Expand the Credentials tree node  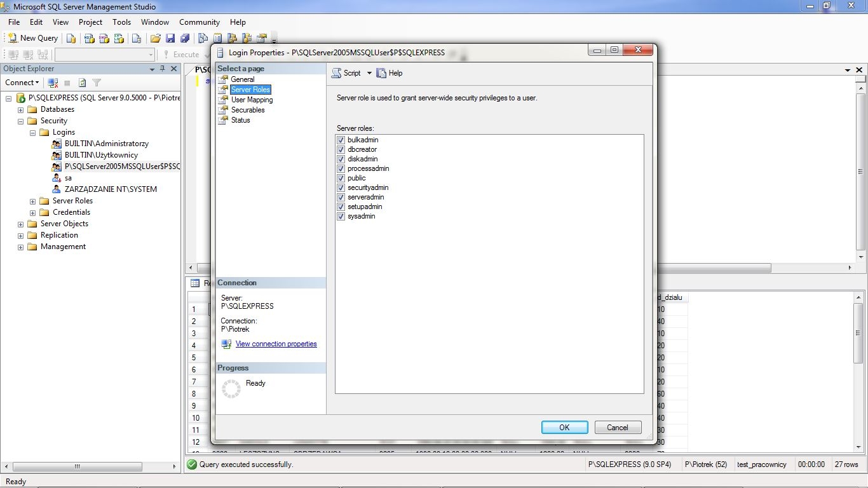point(32,213)
